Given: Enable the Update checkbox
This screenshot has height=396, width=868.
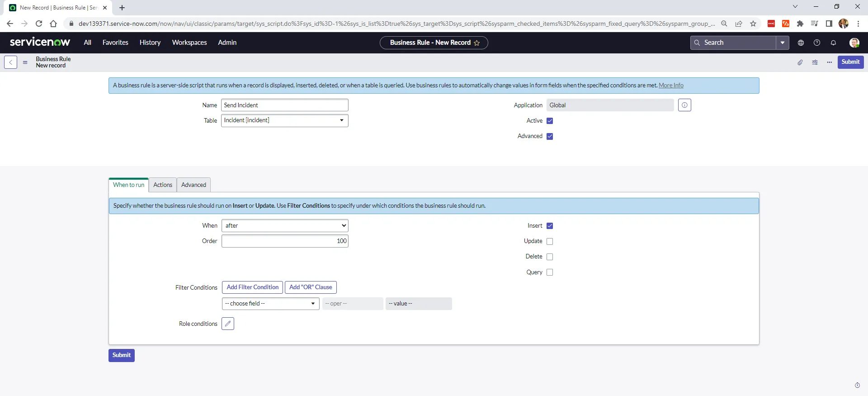Looking at the screenshot, I should coord(550,241).
